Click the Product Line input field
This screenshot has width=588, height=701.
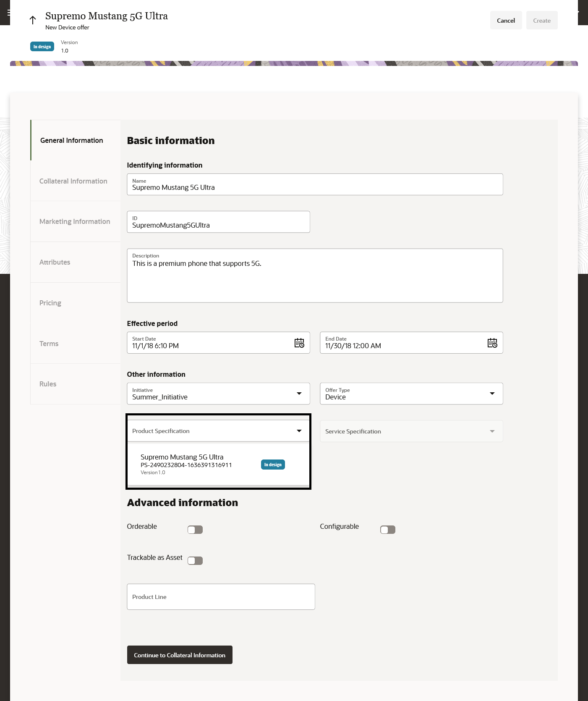(221, 597)
